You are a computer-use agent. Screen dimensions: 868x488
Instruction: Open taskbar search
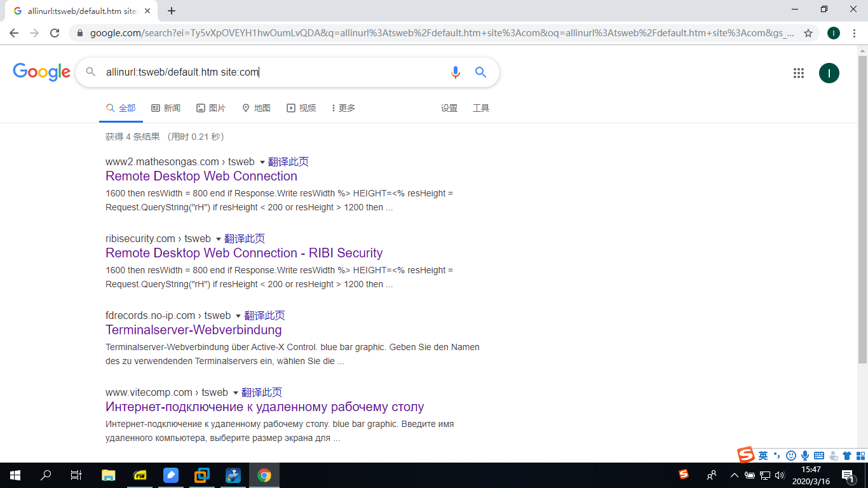point(46,475)
